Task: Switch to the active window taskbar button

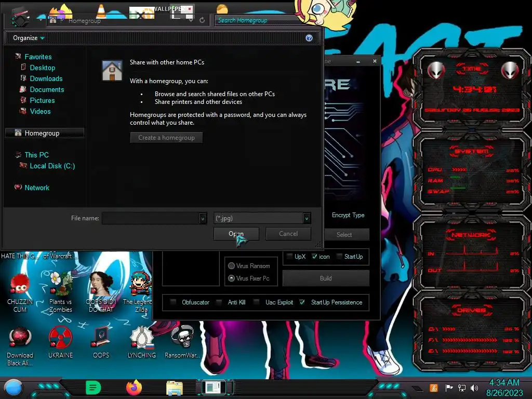Action: [214, 388]
